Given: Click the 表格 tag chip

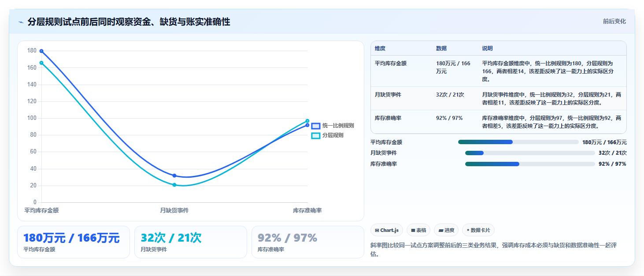Looking at the screenshot, I should [x=418, y=230].
